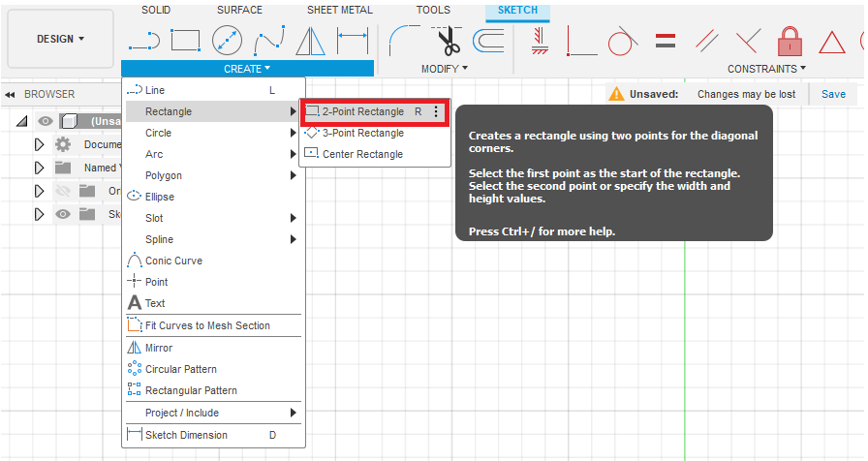Select the Fillet tool icon
This screenshot has height=461, width=868.
point(404,41)
